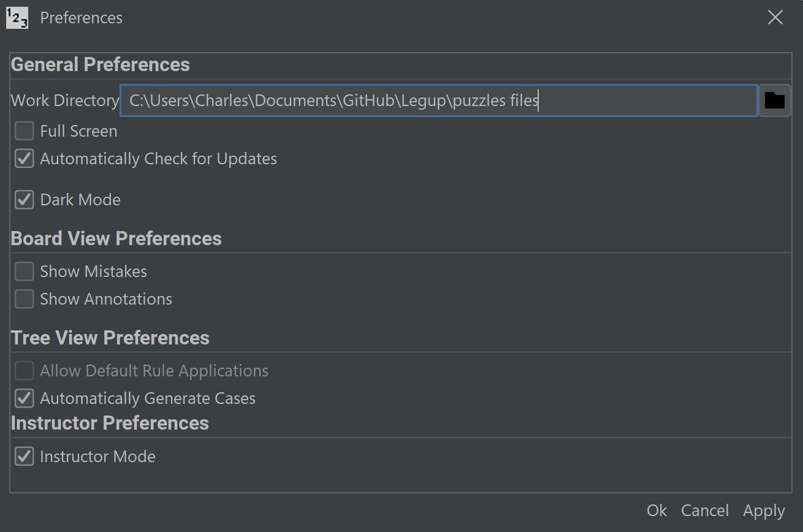Click the Legup application icon in the title bar
This screenshot has height=532, width=803.
(17, 17)
